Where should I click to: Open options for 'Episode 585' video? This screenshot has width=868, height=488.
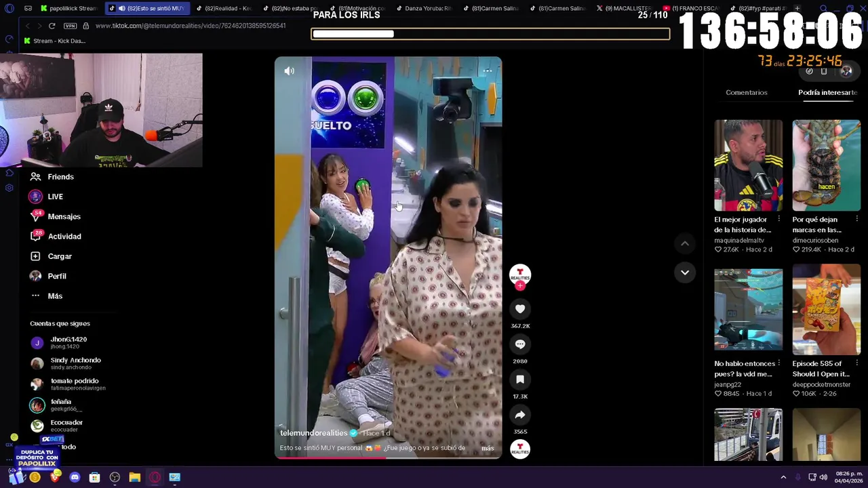856,363
